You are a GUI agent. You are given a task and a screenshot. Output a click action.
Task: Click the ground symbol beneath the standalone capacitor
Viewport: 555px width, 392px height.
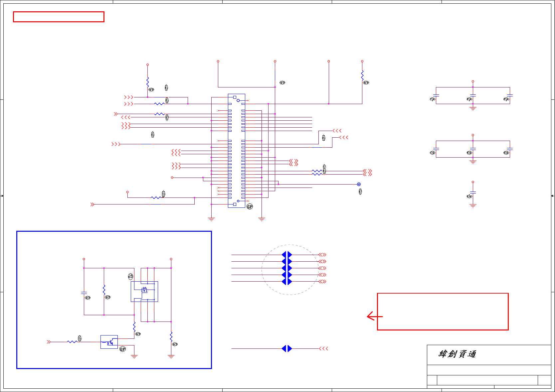(473, 206)
